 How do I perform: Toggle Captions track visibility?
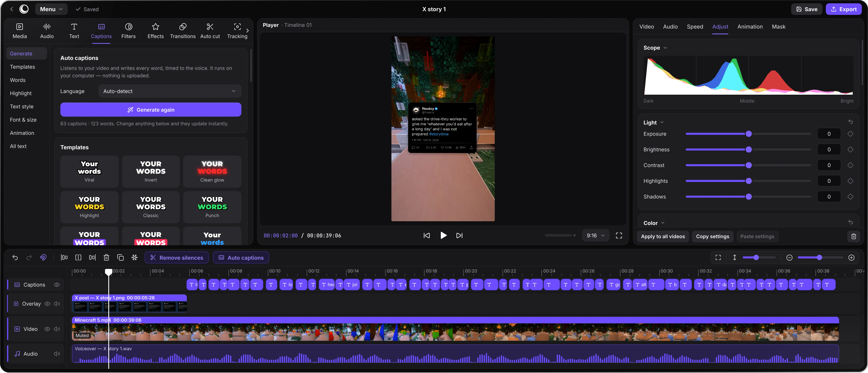click(57, 285)
